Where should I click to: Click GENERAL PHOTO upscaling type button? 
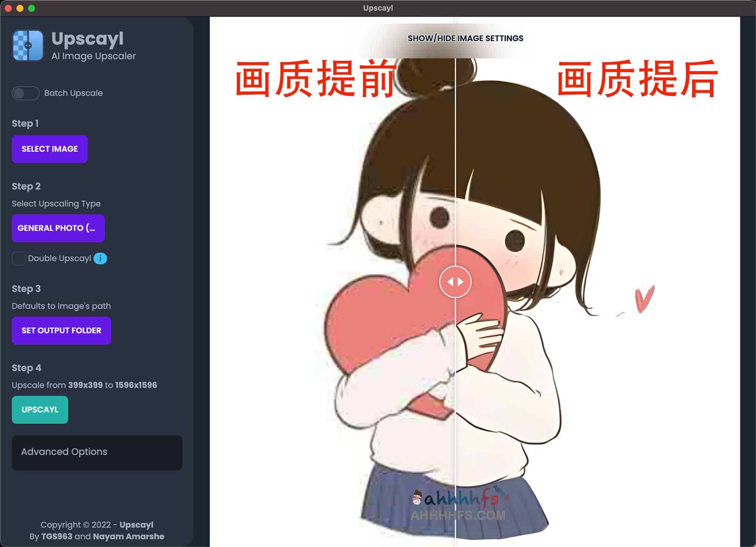pos(58,228)
